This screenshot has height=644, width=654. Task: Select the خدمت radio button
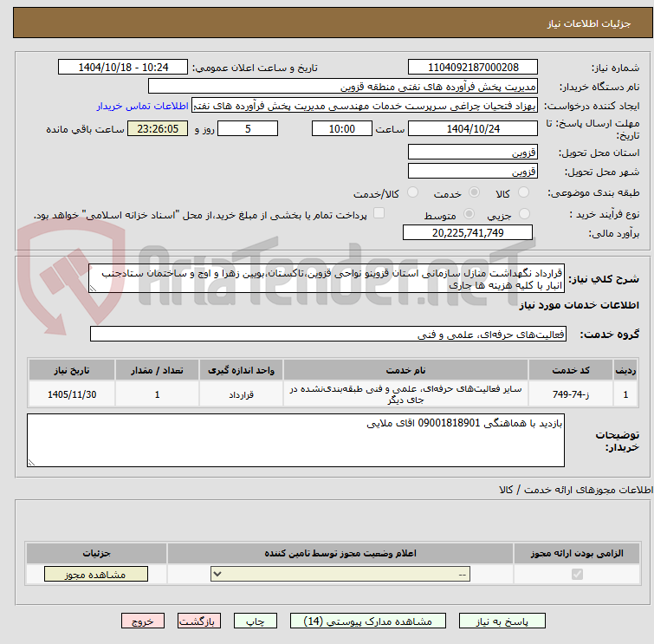click(x=474, y=192)
